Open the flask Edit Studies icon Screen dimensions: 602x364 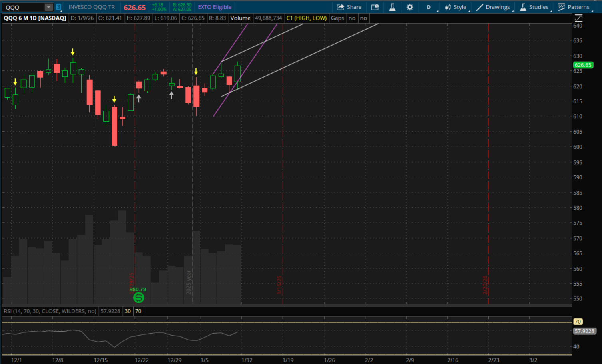tap(392, 7)
